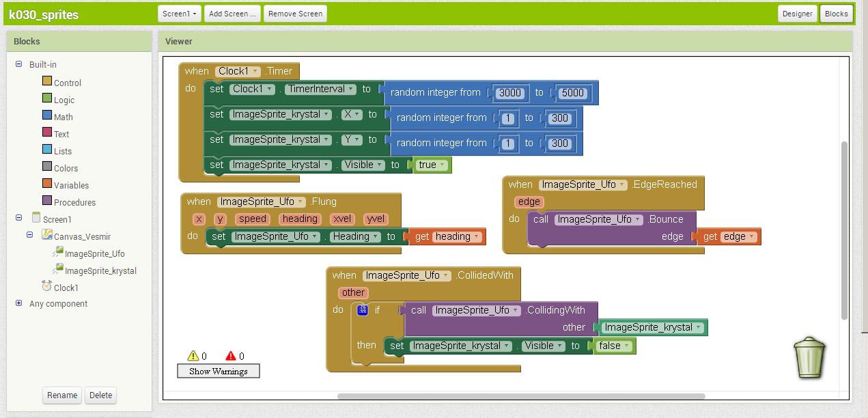
Task: Click the viewer's vertical scrollbar
Action: point(844,231)
